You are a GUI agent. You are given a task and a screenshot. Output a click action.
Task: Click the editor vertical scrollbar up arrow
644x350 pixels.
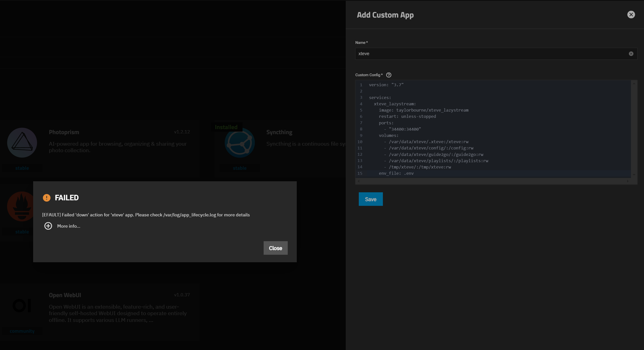(634, 83)
